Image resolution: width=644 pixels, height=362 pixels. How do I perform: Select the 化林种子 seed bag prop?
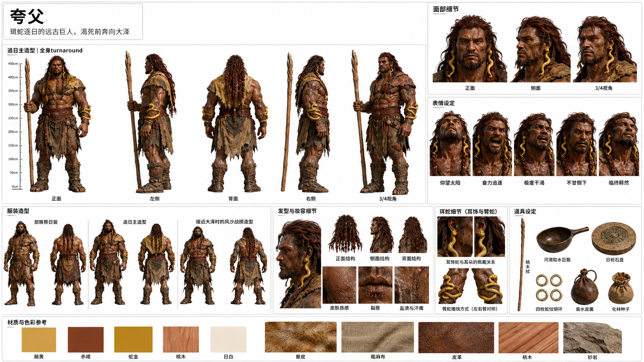click(621, 288)
